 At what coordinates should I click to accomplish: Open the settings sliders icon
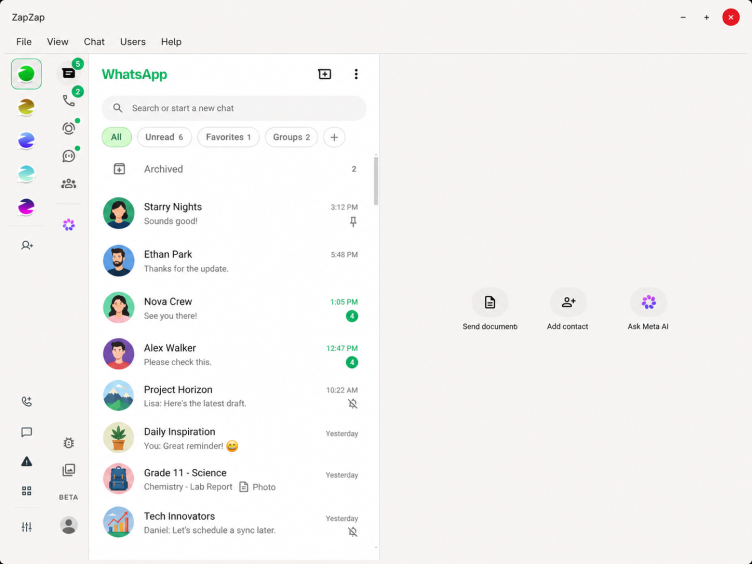tap(27, 527)
